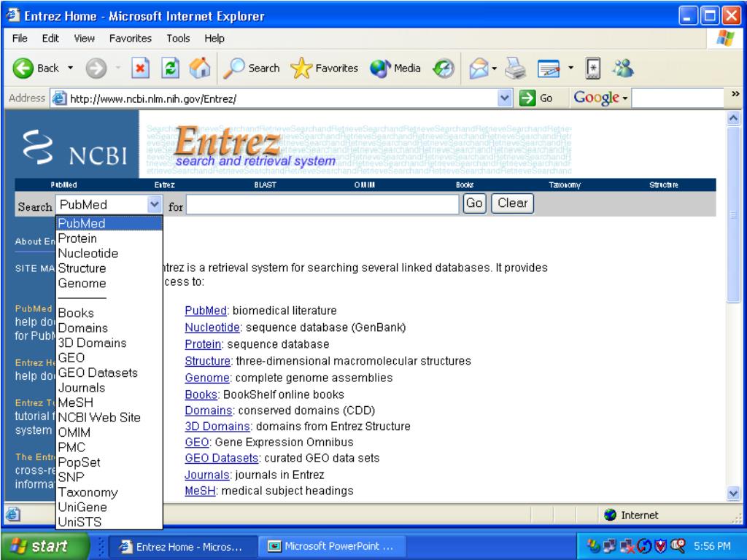747x560 pixels.
Task: Follow the Structure link in the list
Action: pos(208,360)
